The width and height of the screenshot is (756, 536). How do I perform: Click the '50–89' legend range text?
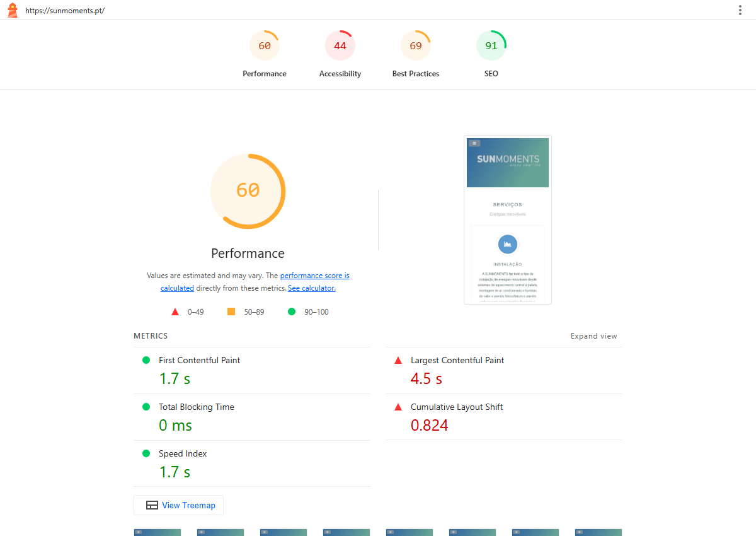(255, 312)
